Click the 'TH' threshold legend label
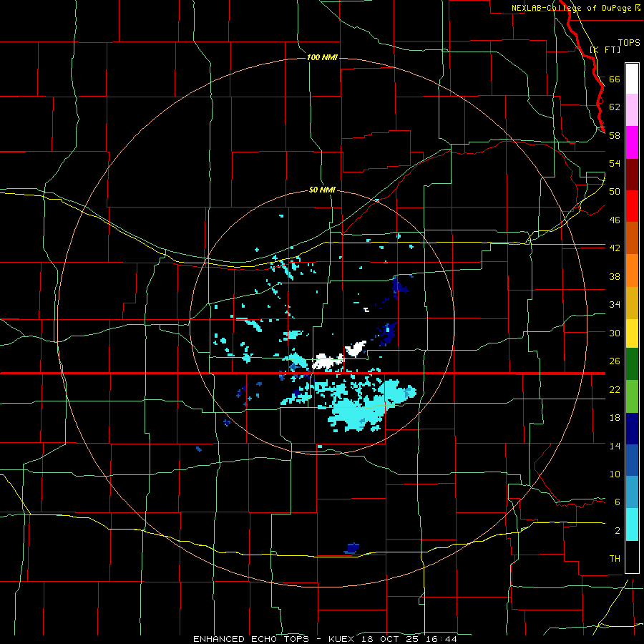 [x=615, y=558]
